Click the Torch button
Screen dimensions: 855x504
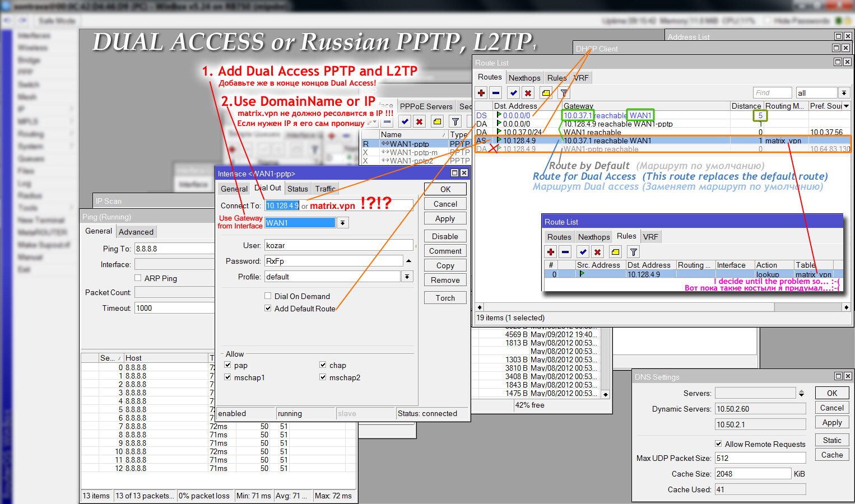[445, 297]
